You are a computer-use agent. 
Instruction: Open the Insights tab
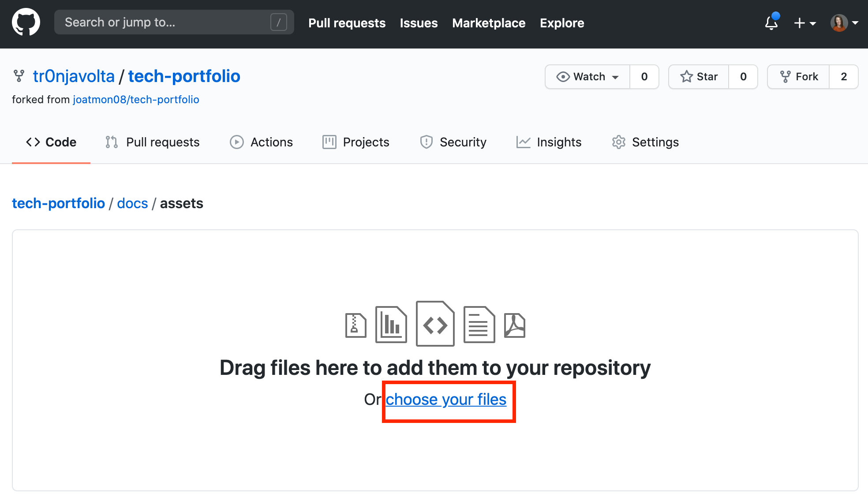coord(549,142)
